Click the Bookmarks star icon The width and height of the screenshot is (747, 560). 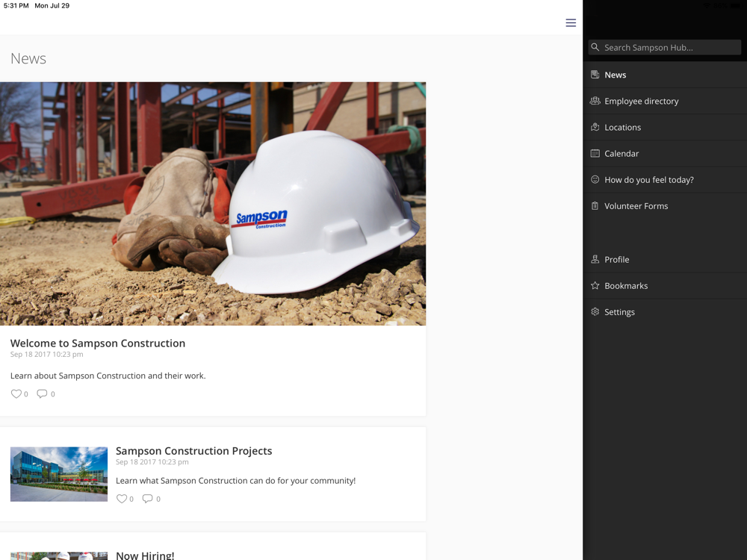[595, 285]
